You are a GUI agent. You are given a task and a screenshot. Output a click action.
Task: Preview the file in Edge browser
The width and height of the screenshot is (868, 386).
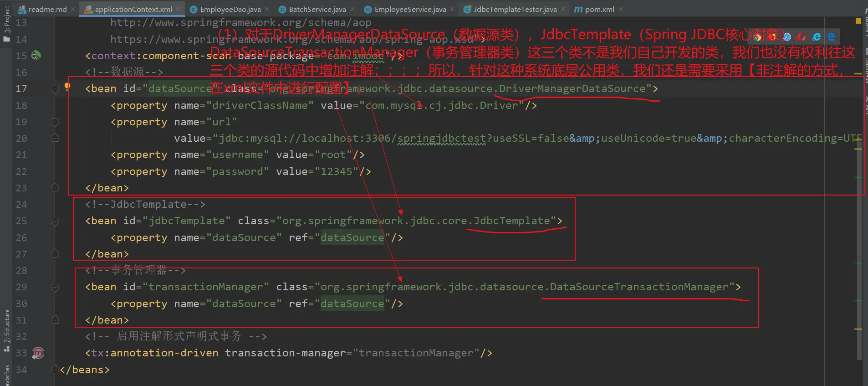click(831, 37)
